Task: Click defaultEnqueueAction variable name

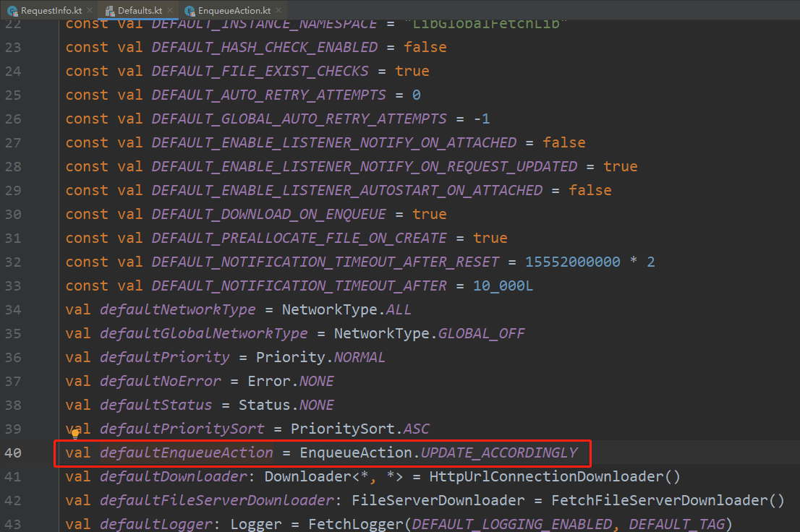Action: [186, 453]
